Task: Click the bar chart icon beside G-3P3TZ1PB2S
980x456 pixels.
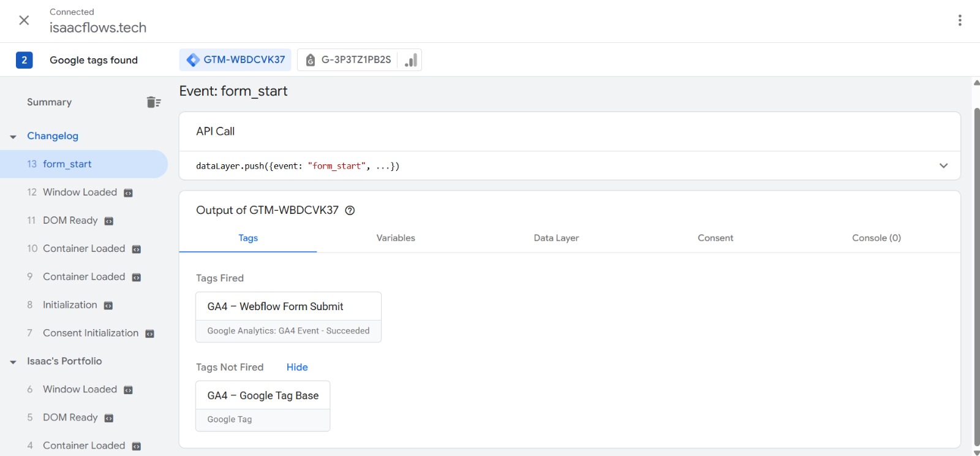Action: pyautogui.click(x=411, y=59)
